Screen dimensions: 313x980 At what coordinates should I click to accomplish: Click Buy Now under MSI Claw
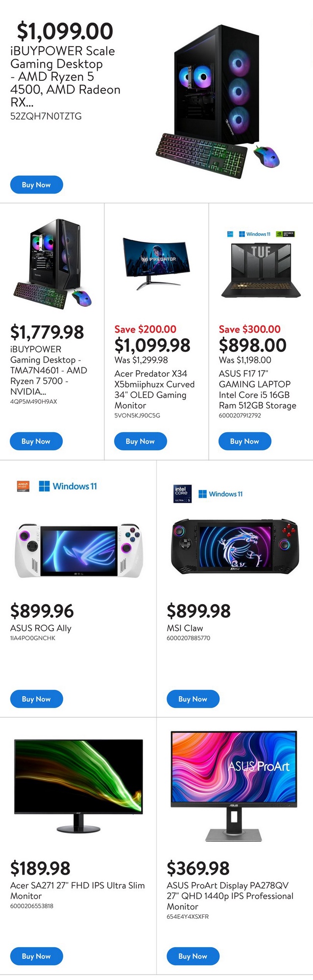[x=193, y=699]
